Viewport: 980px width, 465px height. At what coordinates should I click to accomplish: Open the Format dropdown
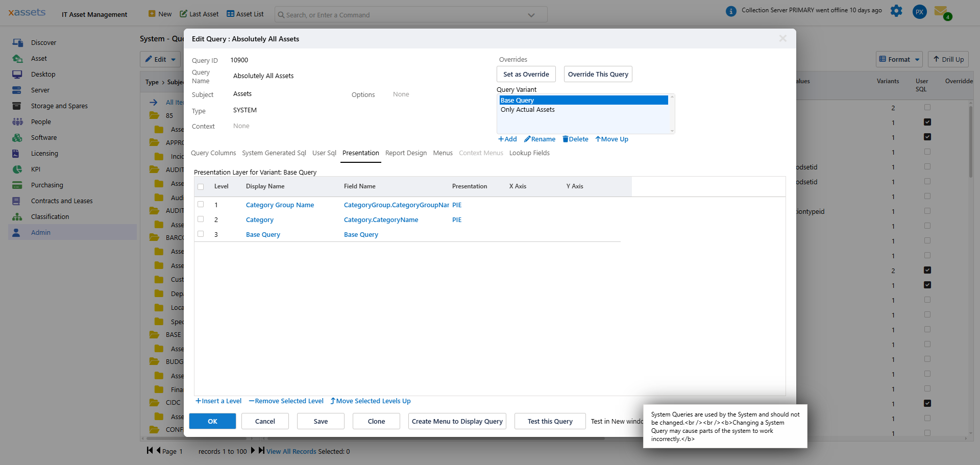point(899,59)
